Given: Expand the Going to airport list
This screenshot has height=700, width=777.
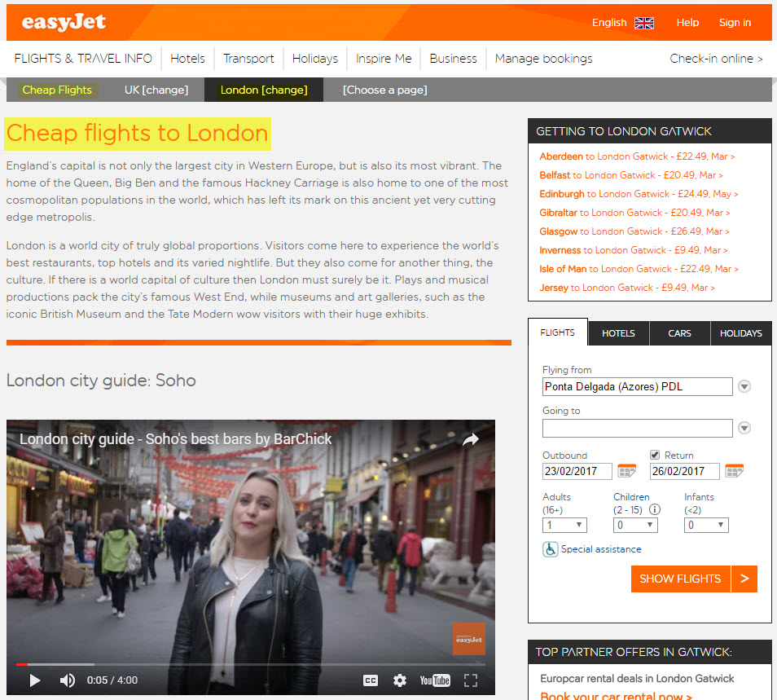Looking at the screenshot, I should [x=744, y=428].
